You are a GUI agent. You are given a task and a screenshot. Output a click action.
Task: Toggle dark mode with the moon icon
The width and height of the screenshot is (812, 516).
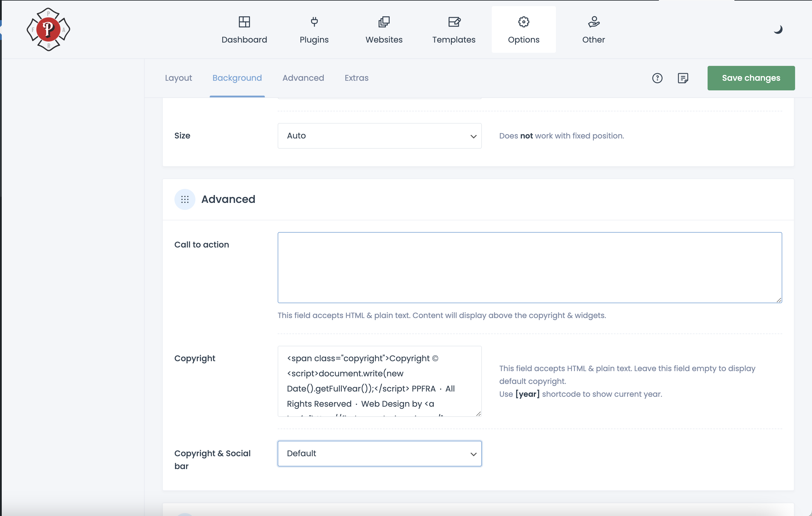pyautogui.click(x=778, y=30)
